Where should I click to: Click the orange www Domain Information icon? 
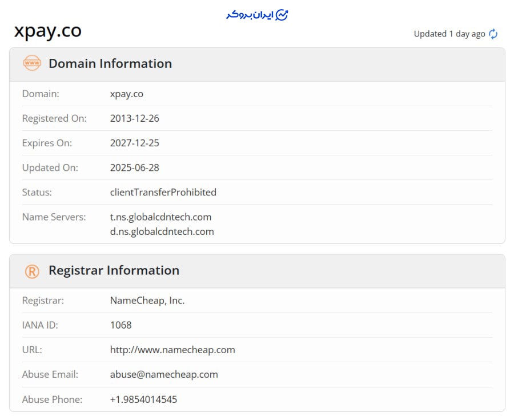pyautogui.click(x=32, y=63)
